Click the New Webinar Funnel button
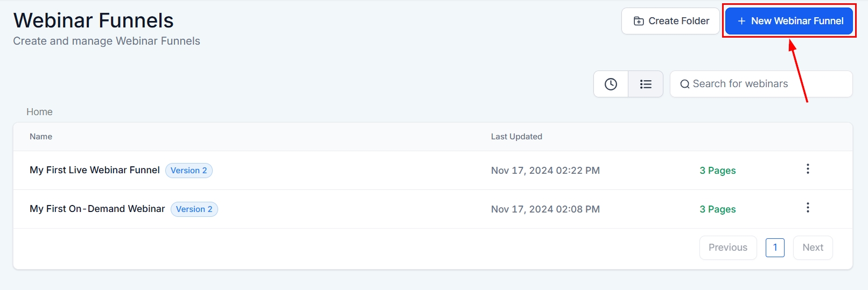The height and width of the screenshot is (290, 868). pyautogui.click(x=789, y=21)
